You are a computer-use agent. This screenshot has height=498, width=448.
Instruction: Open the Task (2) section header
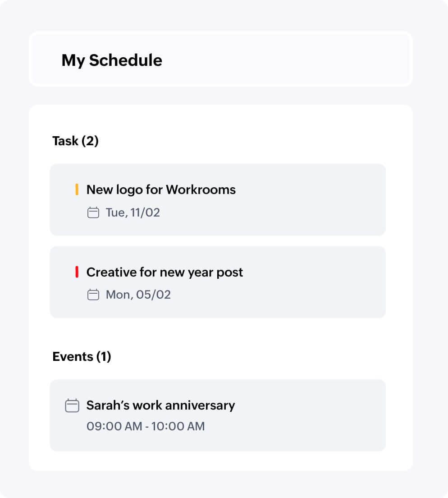(x=75, y=141)
